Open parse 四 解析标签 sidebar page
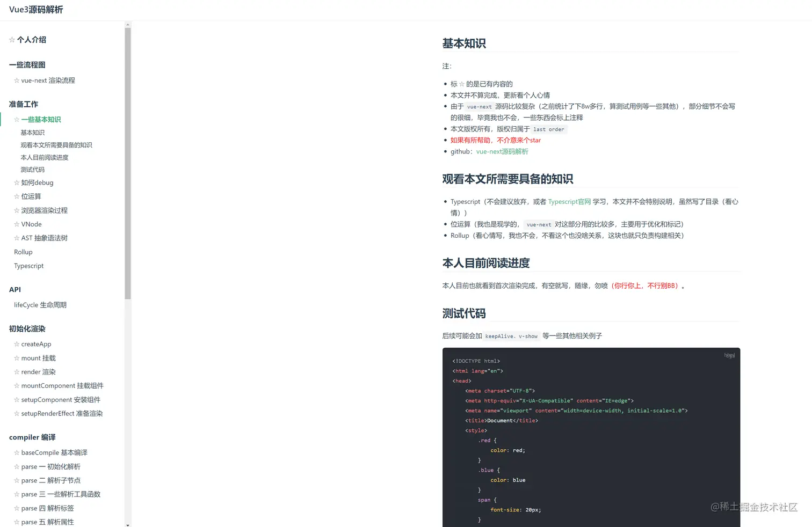This screenshot has width=812, height=527. 44,509
